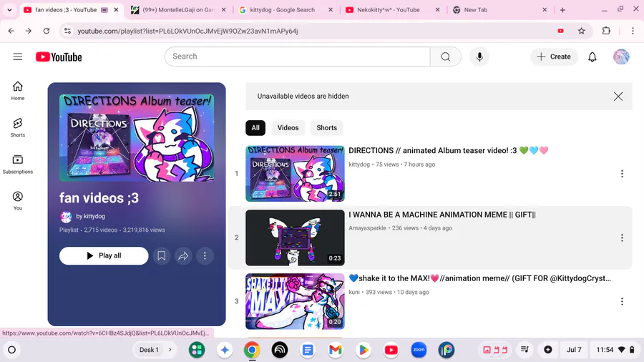The height and width of the screenshot is (362, 644).
Task: Expand the Desk 1 switcher arrow
Action: [170, 350]
